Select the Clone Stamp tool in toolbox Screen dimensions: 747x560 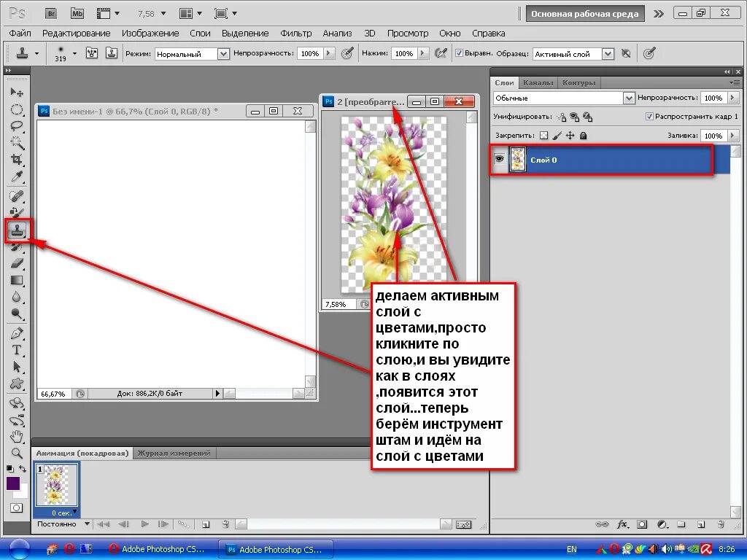pyautogui.click(x=18, y=230)
